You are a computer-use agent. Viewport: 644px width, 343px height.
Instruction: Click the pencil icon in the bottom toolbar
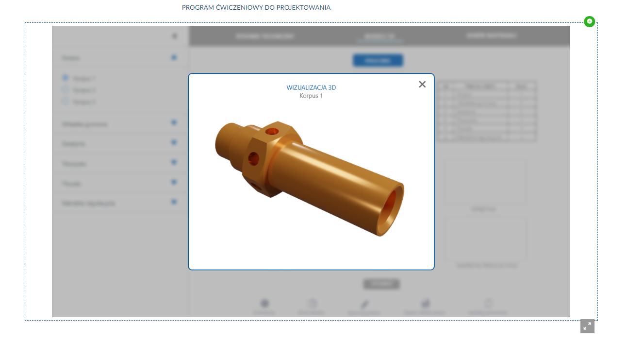(364, 304)
